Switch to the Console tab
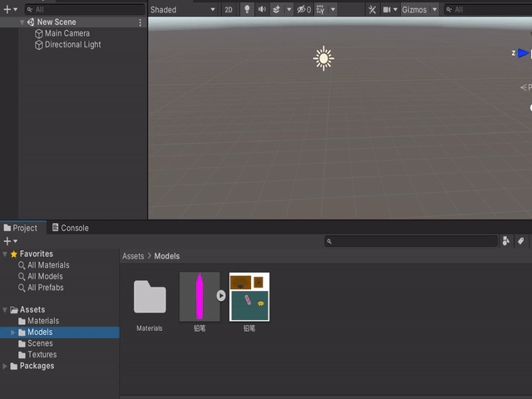This screenshot has height=399, width=532. tap(70, 228)
